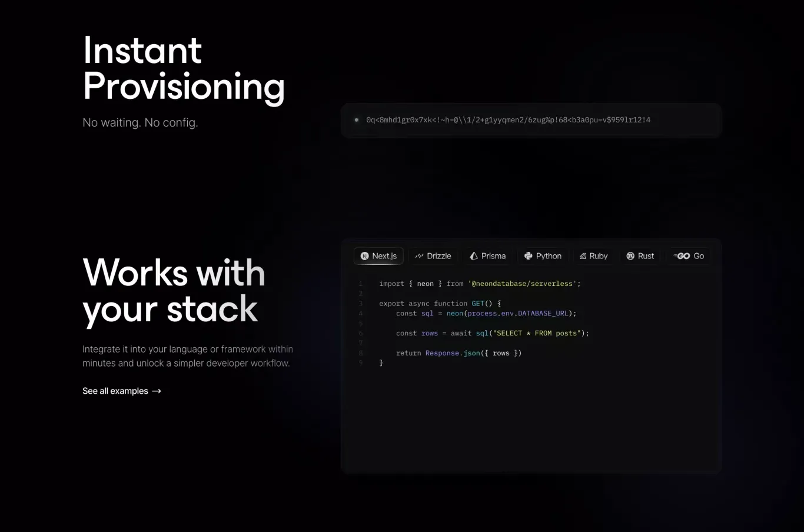The width and height of the screenshot is (804, 532).
Task: Click the Next.js logo icon
Action: [x=364, y=256]
